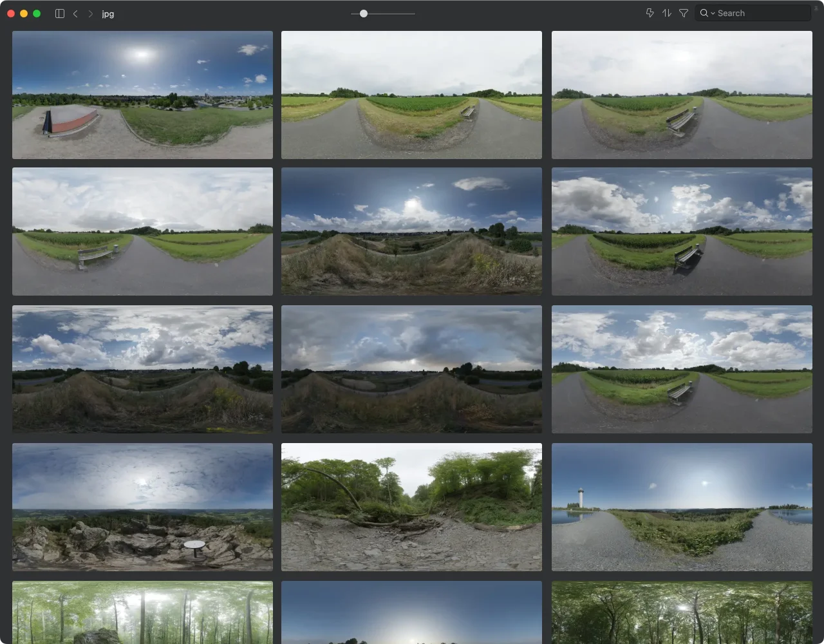Select the red-roofed structure city panorama
This screenshot has width=824, height=644.
coord(142,95)
